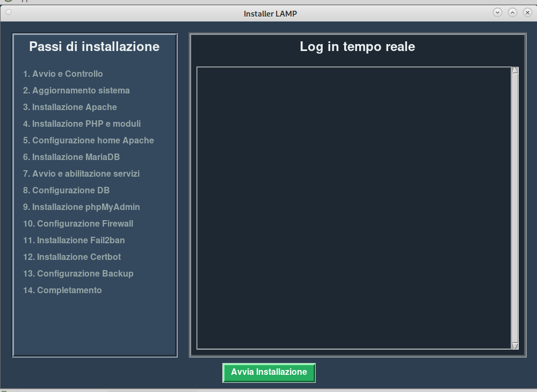Click step 4. Installazione PHP e moduli

(82, 124)
